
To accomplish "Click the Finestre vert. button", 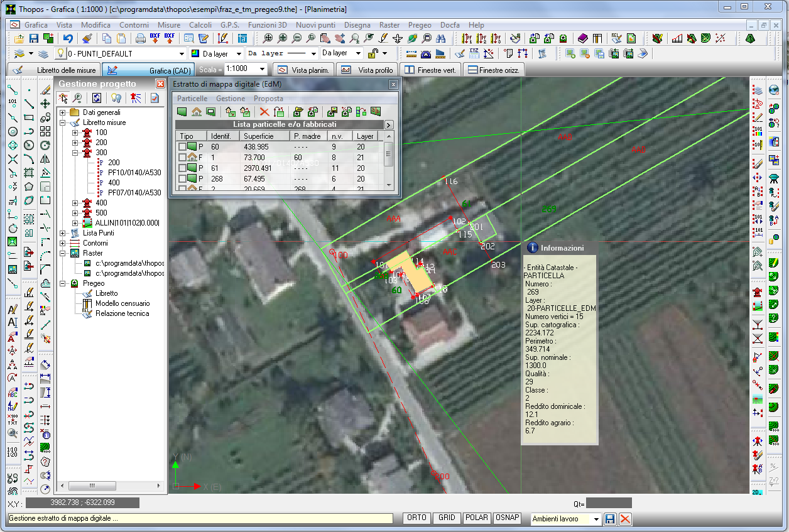I will coord(431,70).
